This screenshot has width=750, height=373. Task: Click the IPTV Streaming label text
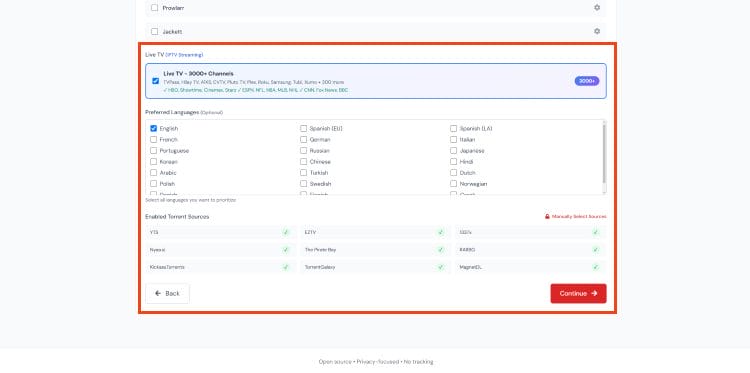click(x=184, y=55)
